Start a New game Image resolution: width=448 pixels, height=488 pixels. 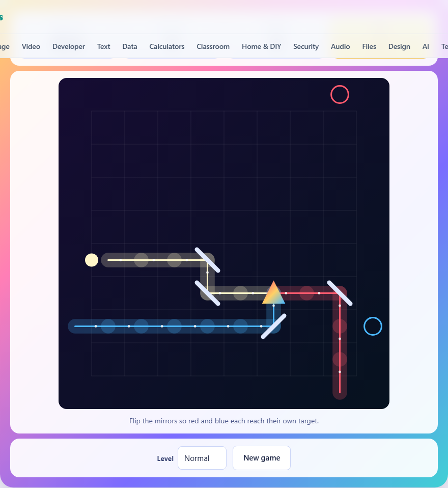(262, 458)
